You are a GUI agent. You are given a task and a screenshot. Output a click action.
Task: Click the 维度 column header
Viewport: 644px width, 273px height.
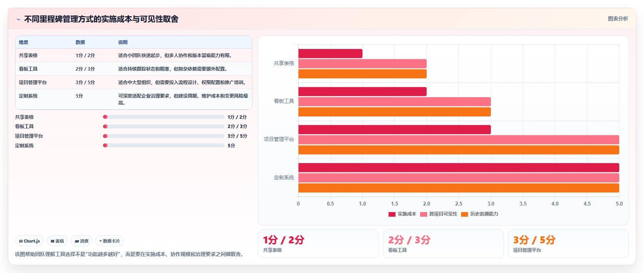click(24, 42)
